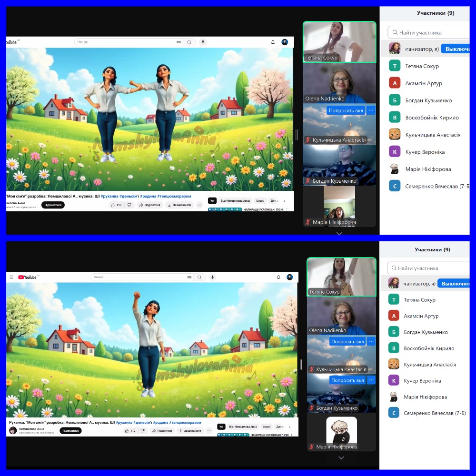This screenshot has height=476, width=476.
Task: Open the notifications bell in bottom YouTube window
Action: (x=278, y=277)
